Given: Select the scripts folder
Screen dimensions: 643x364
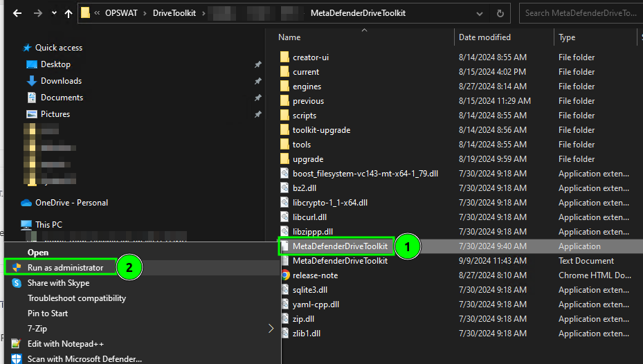Looking at the screenshot, I should 305,116.
